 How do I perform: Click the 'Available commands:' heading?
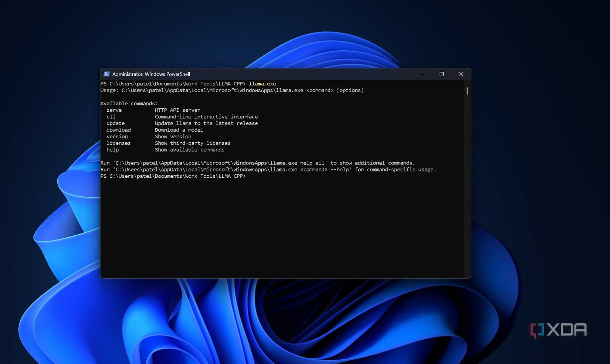tap(129, 103)
